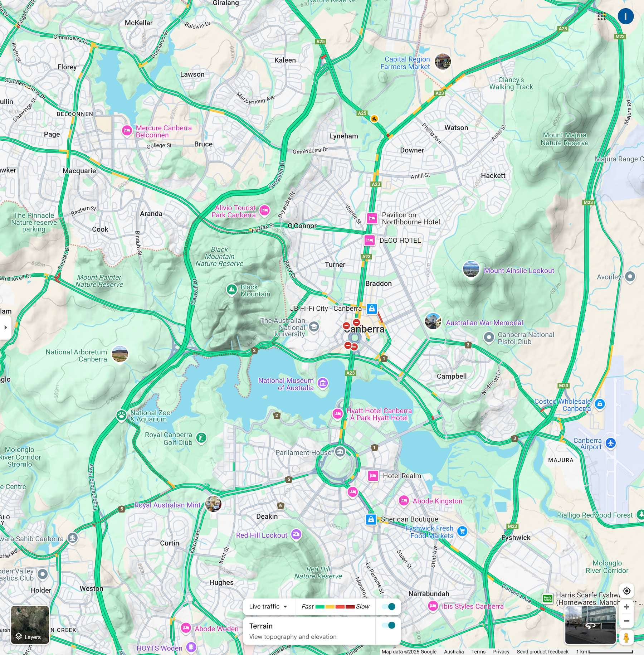The width and height of the screenshot is (644, 655).
Task: Click the Show Your Location button
Action: pyautogui.click(x=626, y=591)
